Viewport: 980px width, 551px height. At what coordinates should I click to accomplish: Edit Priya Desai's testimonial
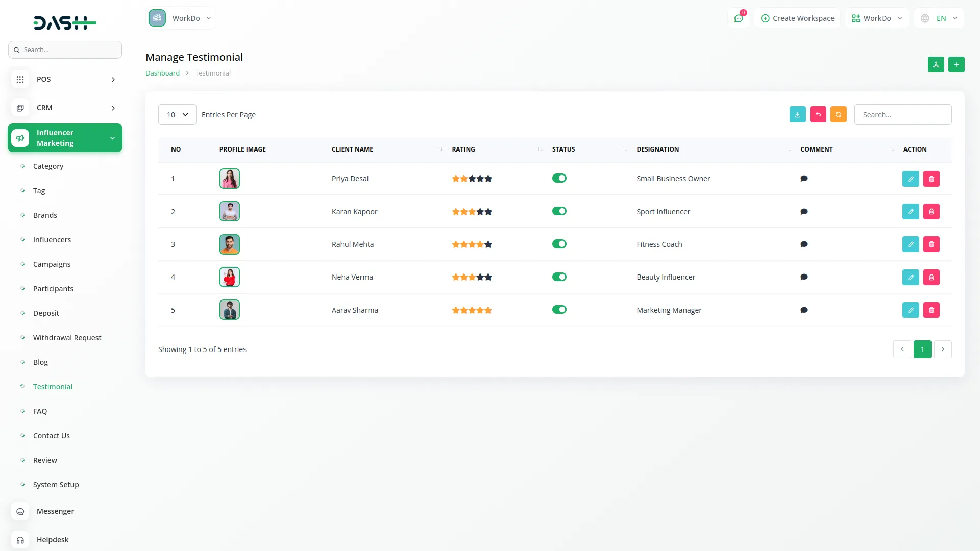(910, 179)
